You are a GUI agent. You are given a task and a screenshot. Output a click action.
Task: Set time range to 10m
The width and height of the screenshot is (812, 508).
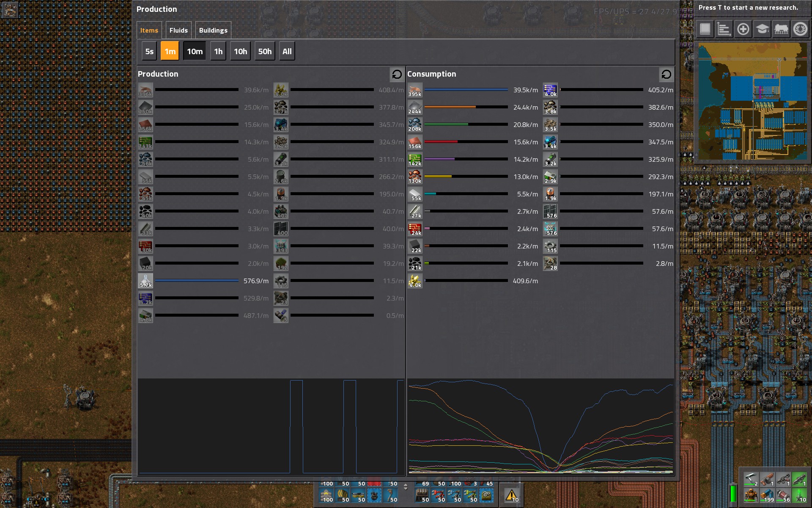click(x=195, y=51)
